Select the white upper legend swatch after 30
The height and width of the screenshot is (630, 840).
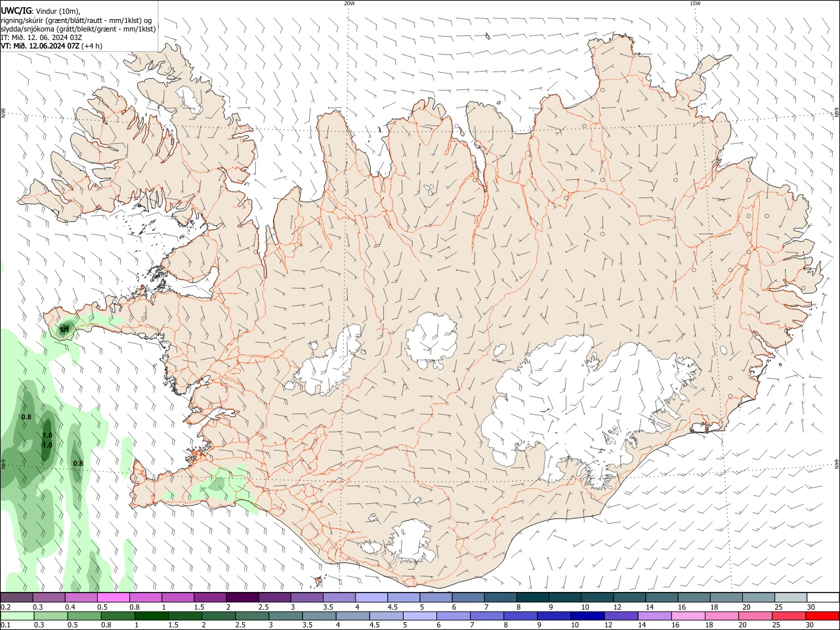click(x=823, y=598)
